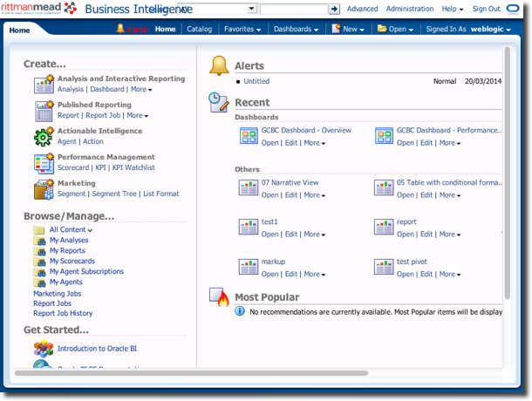
Task: Open the search scope dropdown in header
Action: [251, 9]
